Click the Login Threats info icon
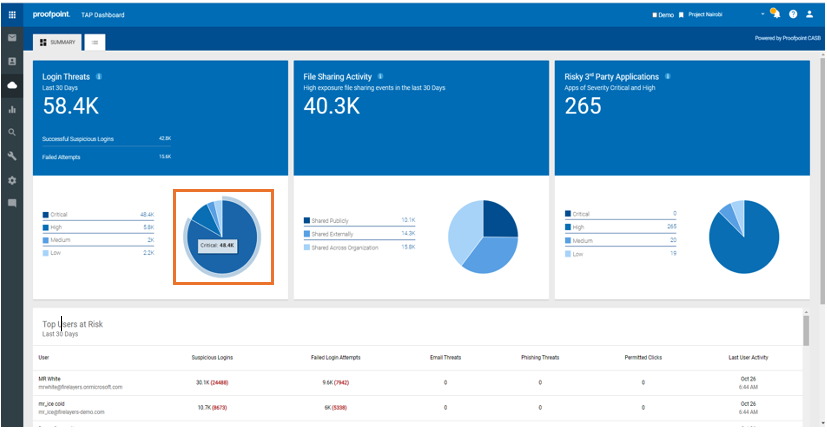 (99, 76)
